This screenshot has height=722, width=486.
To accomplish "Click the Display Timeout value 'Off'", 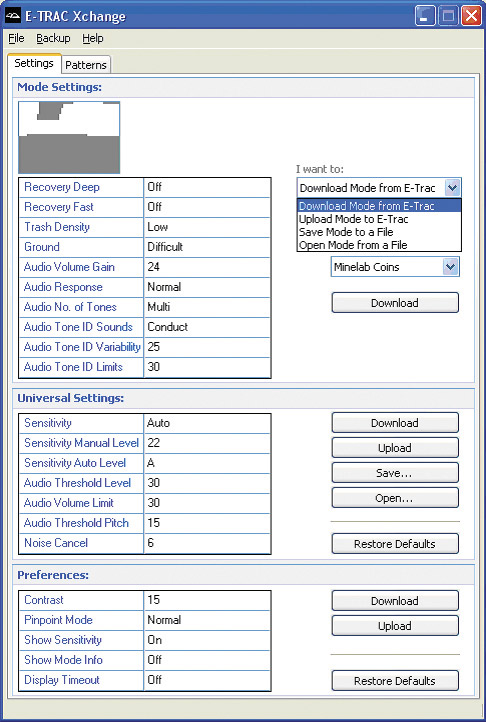I will pos(207,681).
